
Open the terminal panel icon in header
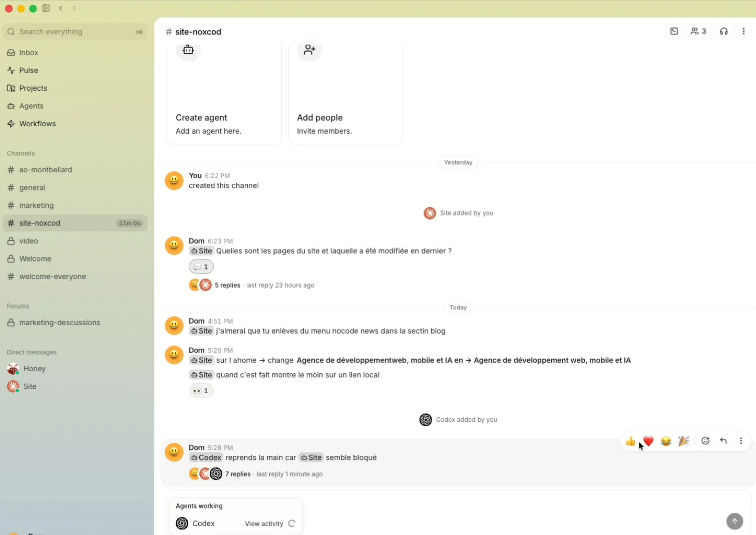(674, 31)
